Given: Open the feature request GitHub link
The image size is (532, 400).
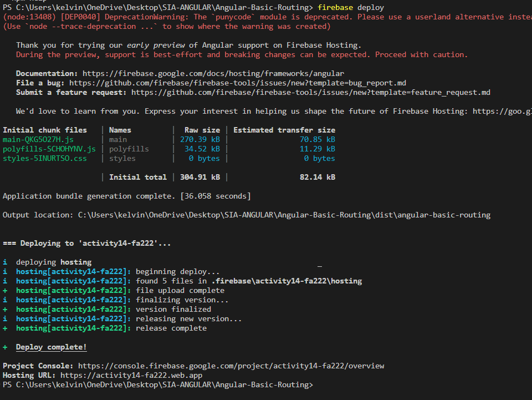Looking at the screenshot, I should (310, 92).
